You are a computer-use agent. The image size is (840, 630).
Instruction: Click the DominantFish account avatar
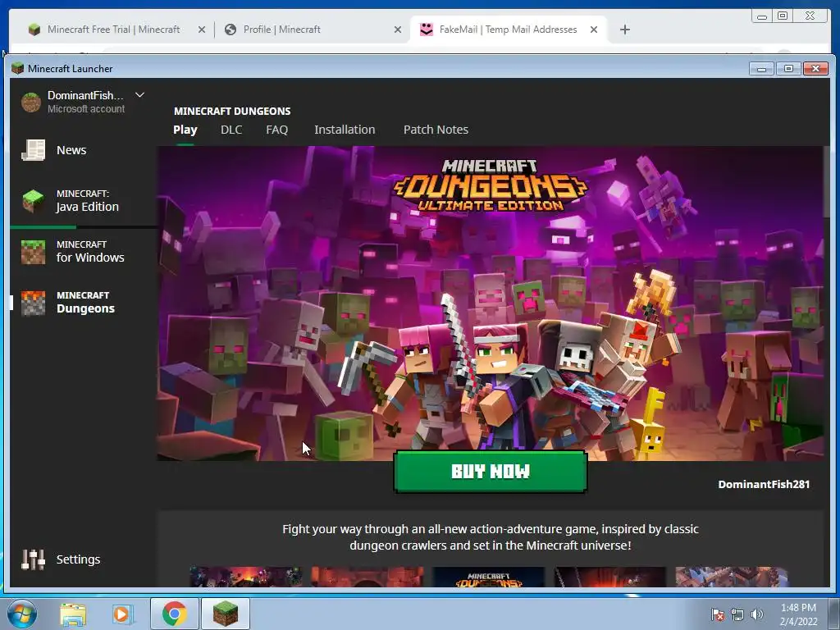tap(31, 102)
